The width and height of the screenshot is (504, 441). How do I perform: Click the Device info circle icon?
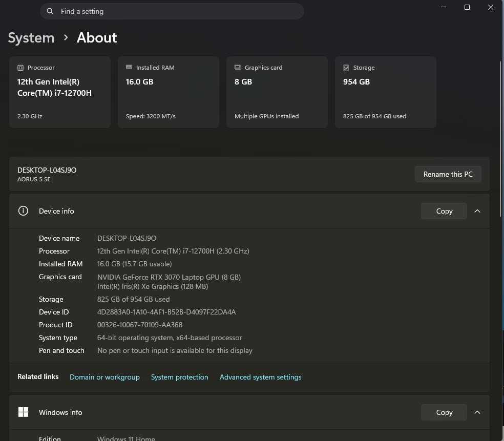point(23,211)
